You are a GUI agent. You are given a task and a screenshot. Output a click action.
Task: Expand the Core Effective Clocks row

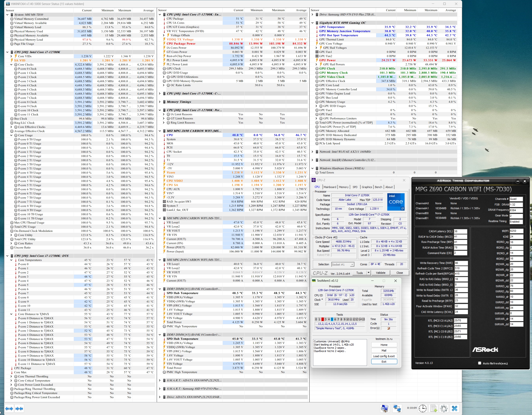pos(11,127)
